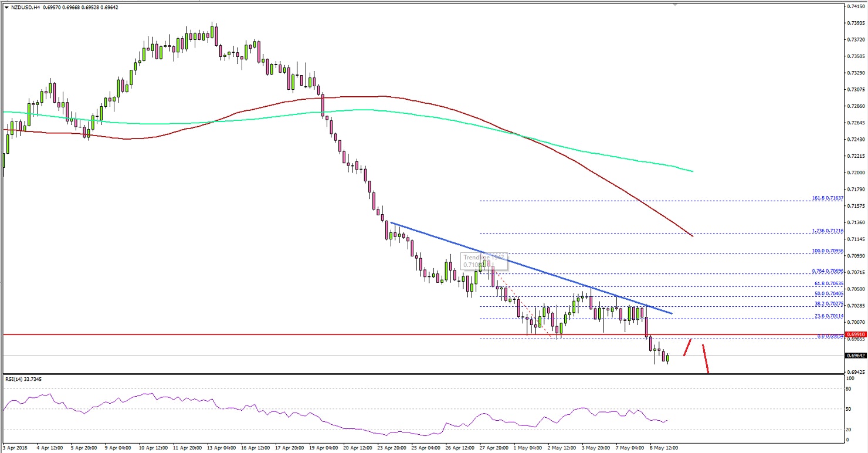868x453 pixels.
Task: Click the red price tag showing 0.69910
Action: coord(855,334)
